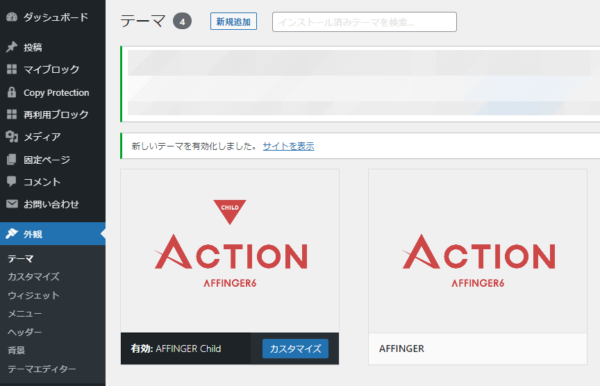The height and width of the screenshot is (386, 600).
Task: Click the grid icon beside 再利用ブロック
Action: pos(12,114)
